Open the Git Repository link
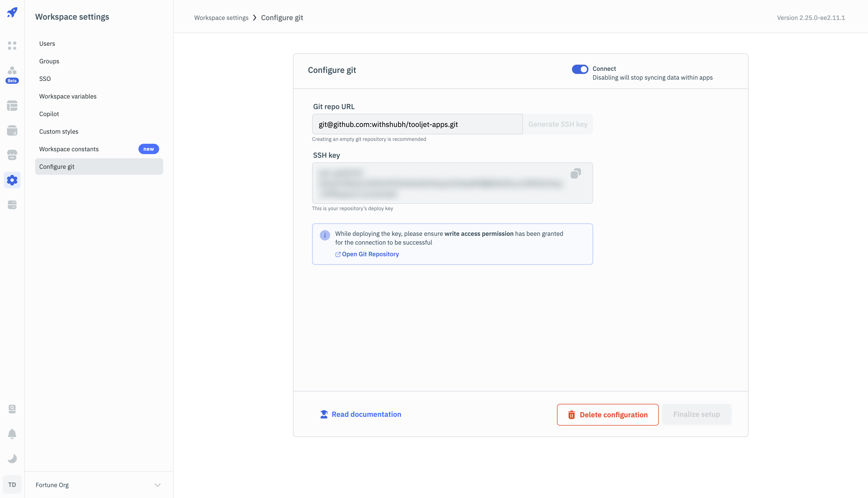 [x=370, y=254]
